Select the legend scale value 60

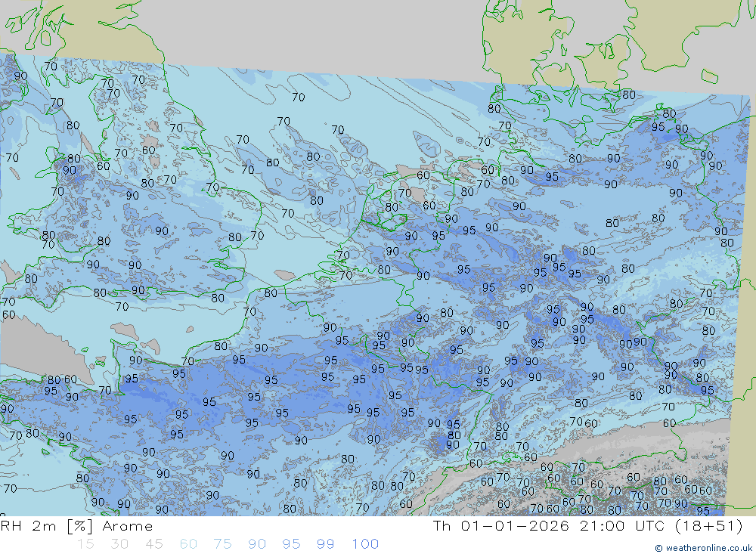tap(188, 544)
